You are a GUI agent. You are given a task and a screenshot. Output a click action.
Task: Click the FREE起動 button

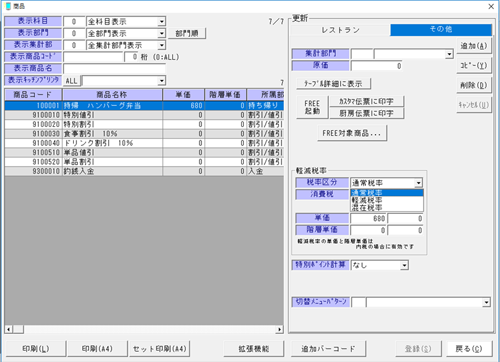(x=312, y=107)
